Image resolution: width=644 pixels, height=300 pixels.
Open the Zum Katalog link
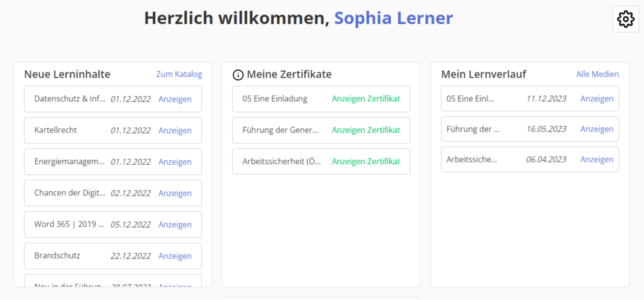coord(179,74)
